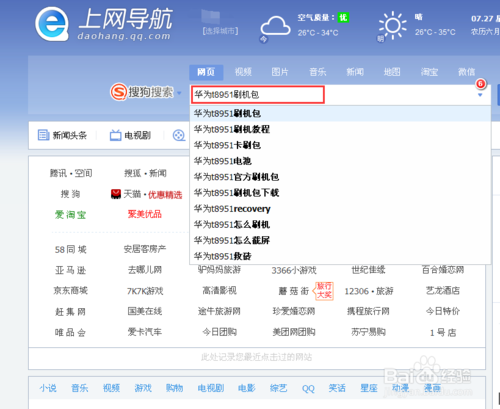Click the sunny weather icon for tomorrow

point(392,25)
